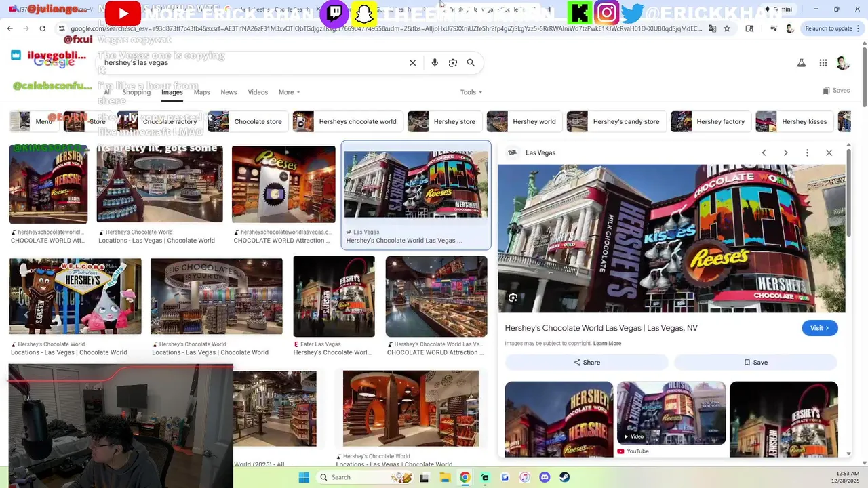The height and width of the screenshot is (488, 868).
Task: Submit search with the magnifier icon
Action: click(471, 62)
